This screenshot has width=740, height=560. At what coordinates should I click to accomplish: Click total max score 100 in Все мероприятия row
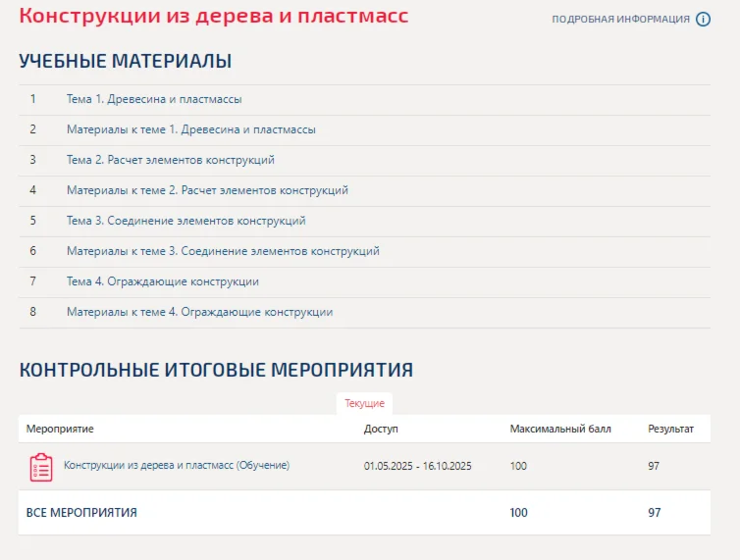pos(518,512)
